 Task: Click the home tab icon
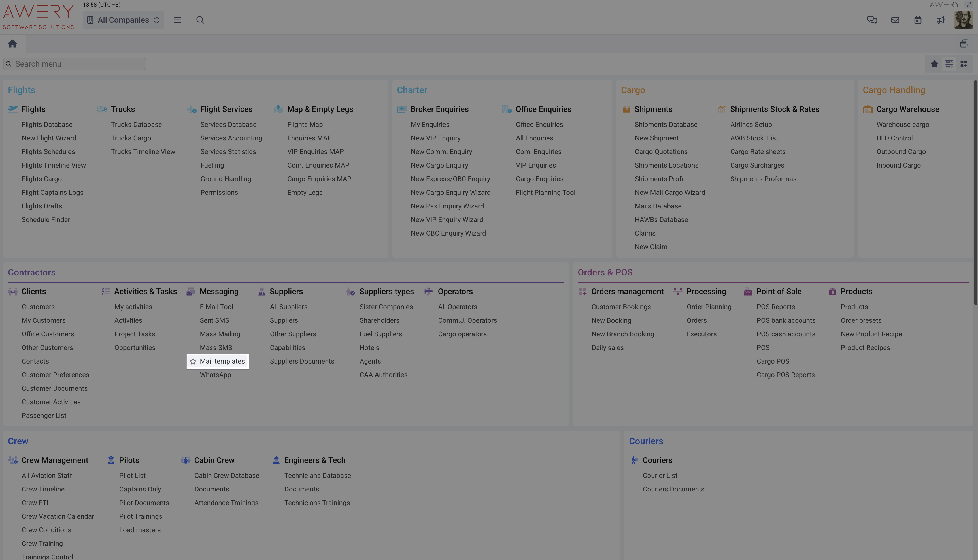coord(12,44)
